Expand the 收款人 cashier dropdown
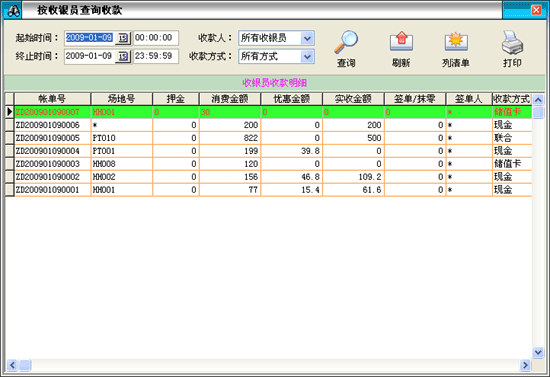This screenshot has width=550, height=377. coord(307,38)
